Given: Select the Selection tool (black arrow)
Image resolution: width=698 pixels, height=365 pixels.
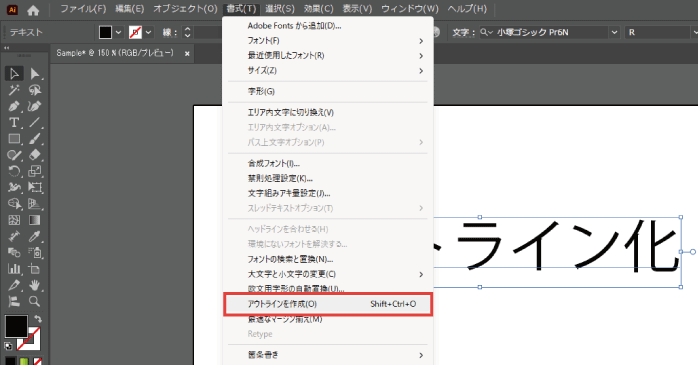Looking at the screenshot, I should 14,73.
